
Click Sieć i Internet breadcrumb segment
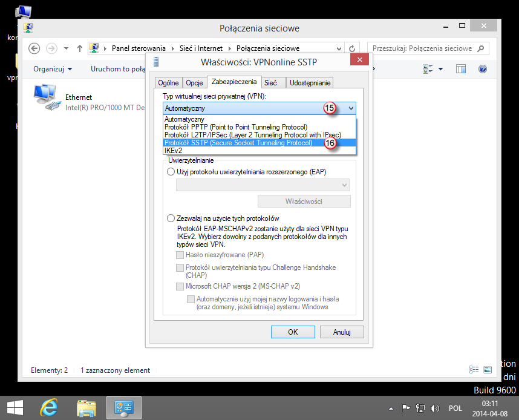click(201, 48)
